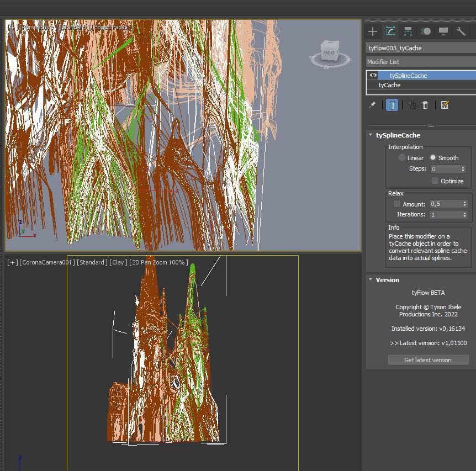
Task: Open the Display panel icon
Action: [443, 31]
